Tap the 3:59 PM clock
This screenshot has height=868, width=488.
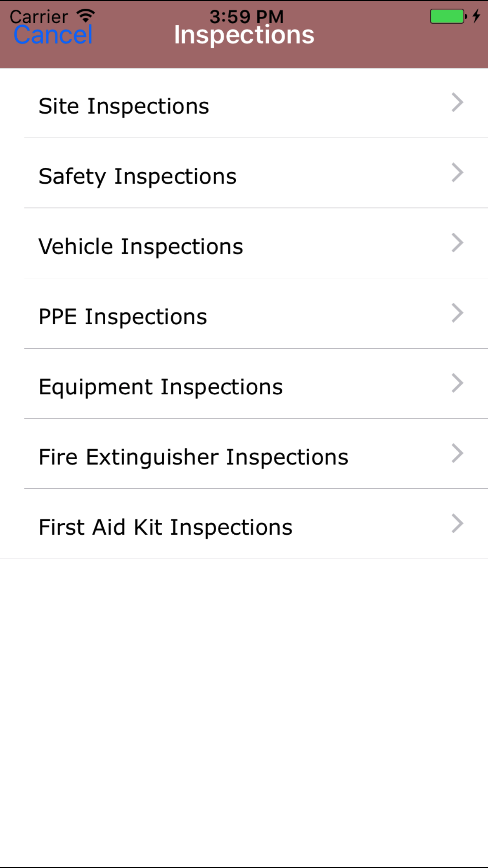(x=246, y=16)
